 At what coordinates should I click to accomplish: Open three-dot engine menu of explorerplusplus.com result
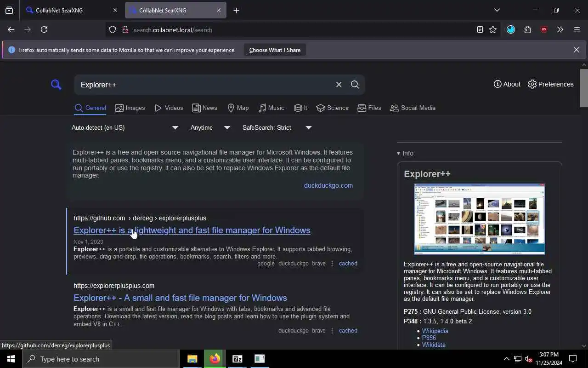click(x=332, y=331)
